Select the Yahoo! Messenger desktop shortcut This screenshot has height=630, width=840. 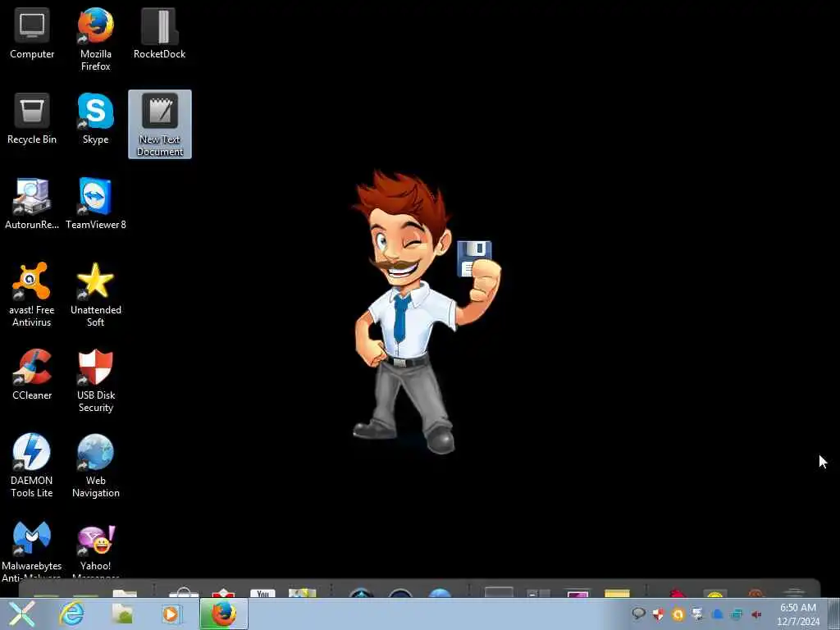(x=95, y=550)
